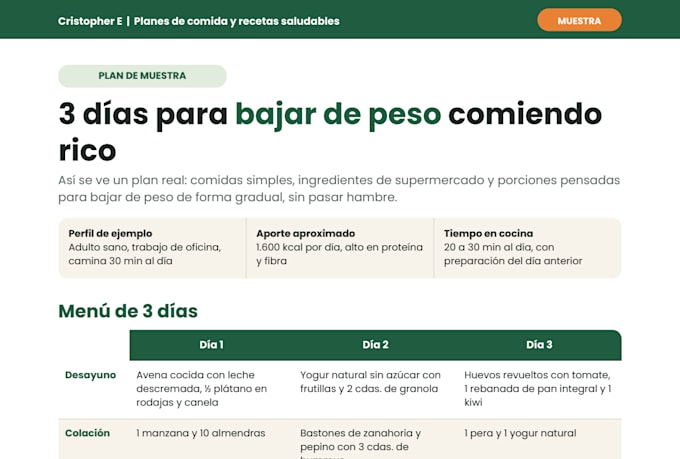Click 'Huevos revueltos con tomate' cell
Screen dimensions: 680x459
point(538,389)
